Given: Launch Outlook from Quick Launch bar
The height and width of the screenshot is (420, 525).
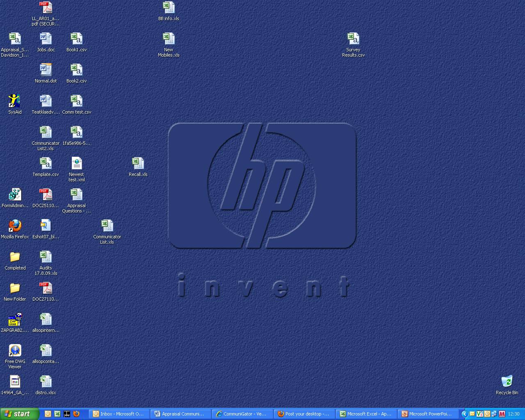Looking at the screenshot, I should 48,414.
